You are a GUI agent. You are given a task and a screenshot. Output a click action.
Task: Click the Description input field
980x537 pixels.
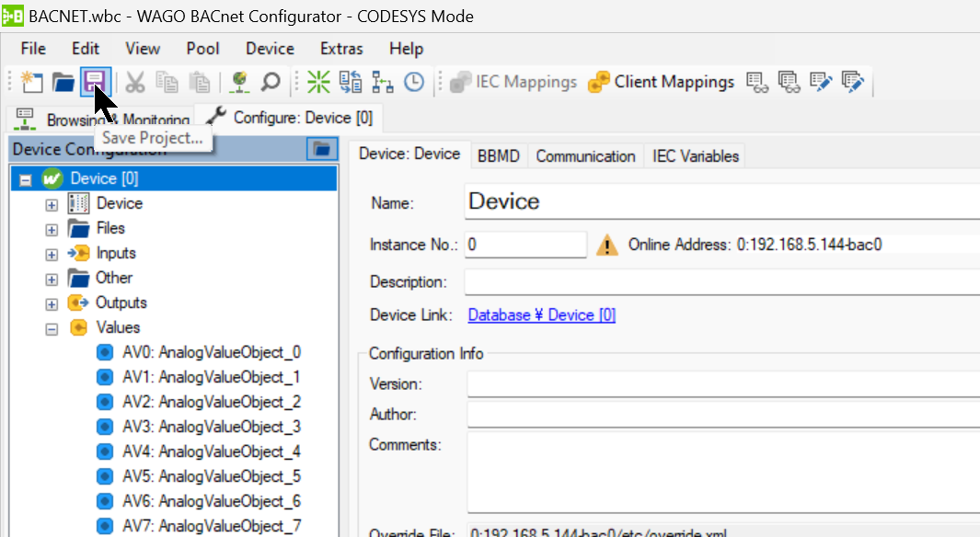pos(722,281)
